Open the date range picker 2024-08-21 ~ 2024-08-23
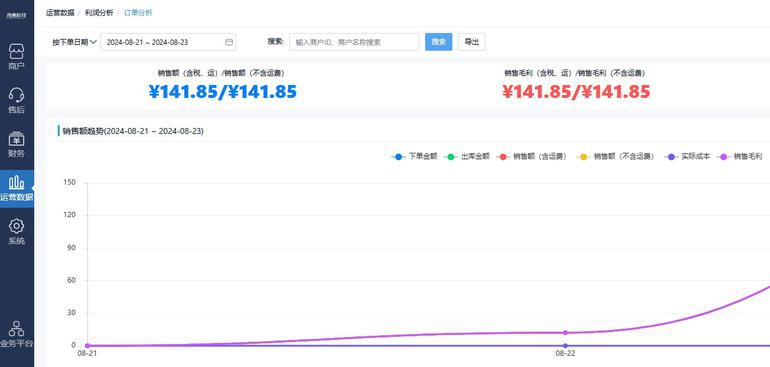This screenshot has height=367, width=770. point(168,42)
